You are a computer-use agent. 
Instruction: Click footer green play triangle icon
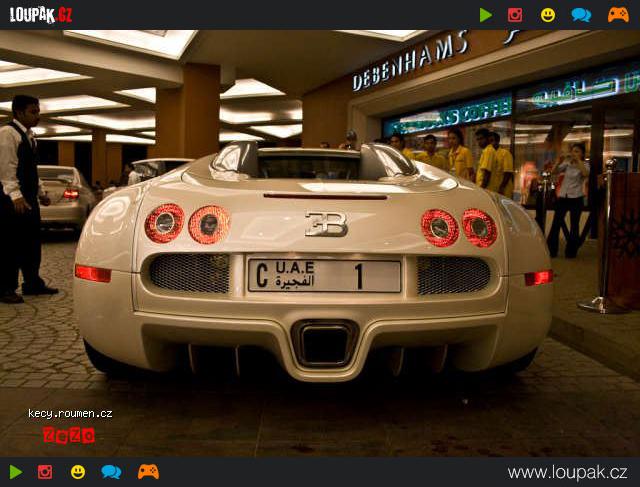16,472
